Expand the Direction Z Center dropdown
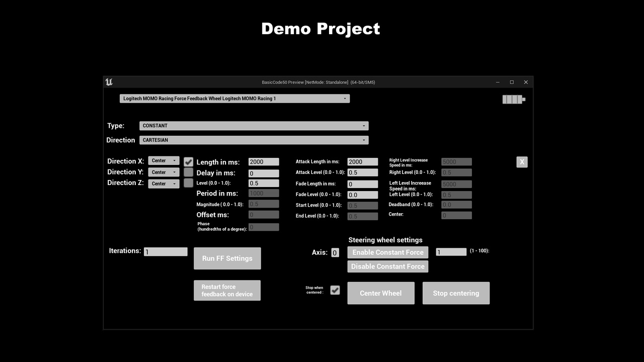Image resolution: width=644 pixels, height=362 pixels. point(164,183)
